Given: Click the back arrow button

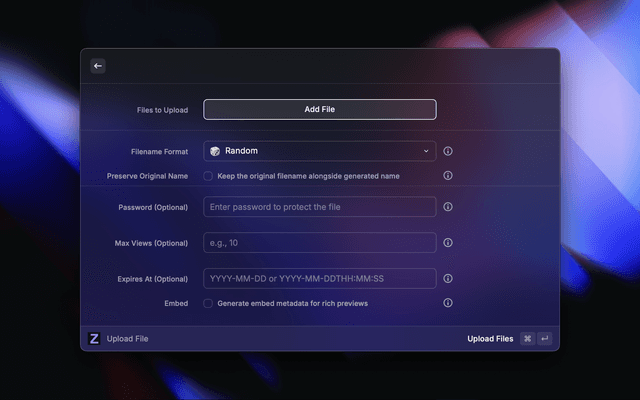Looking at the screenshot, I should pos(98,66).
